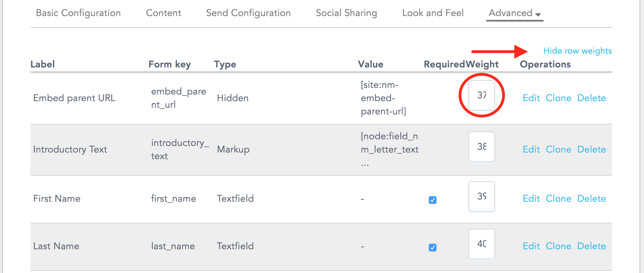
Task: Disable the Required checkbox for Last Name
Action: 432,247
